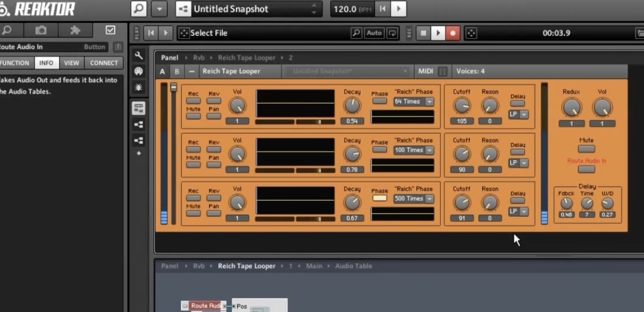
Task: Stop the recorder
Action: (424, 33)
